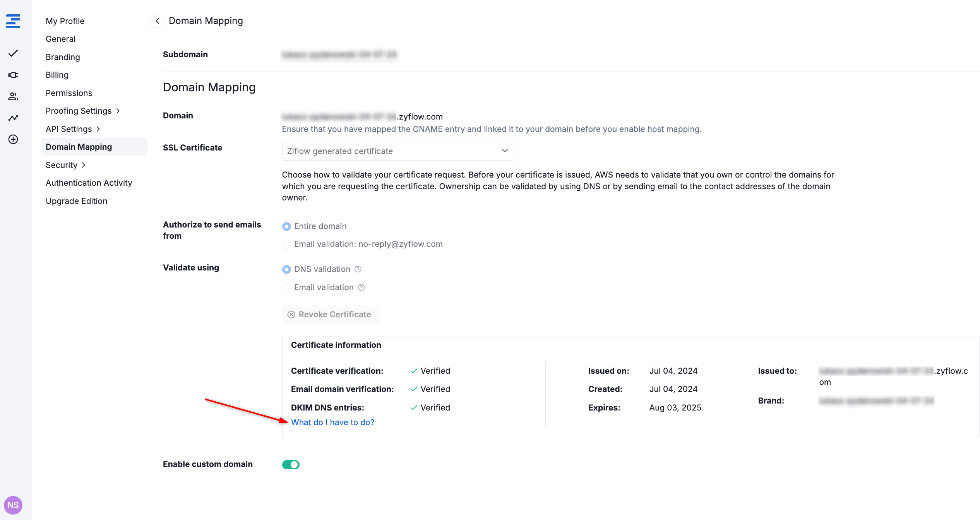Open the 'What do I have to do?' link
980x520 pixels.
(x=332, y=422)
